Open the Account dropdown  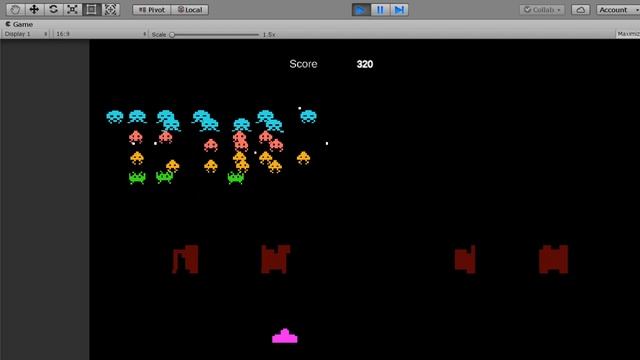(x=618, y=10)
